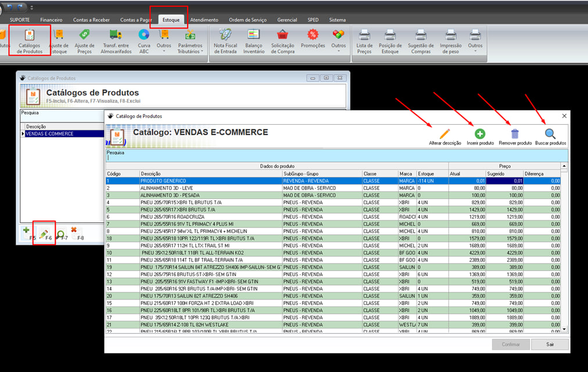The width and height of the screenshot is (588, 372).
Task: Switch to the Ordem de Serviço tab
Action: (248, 20)
